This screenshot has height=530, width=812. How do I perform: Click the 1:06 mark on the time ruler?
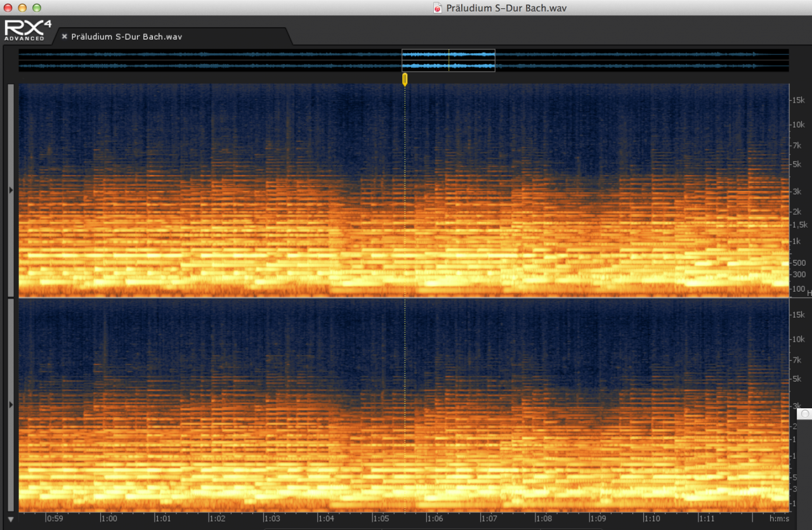click(435, 519)
